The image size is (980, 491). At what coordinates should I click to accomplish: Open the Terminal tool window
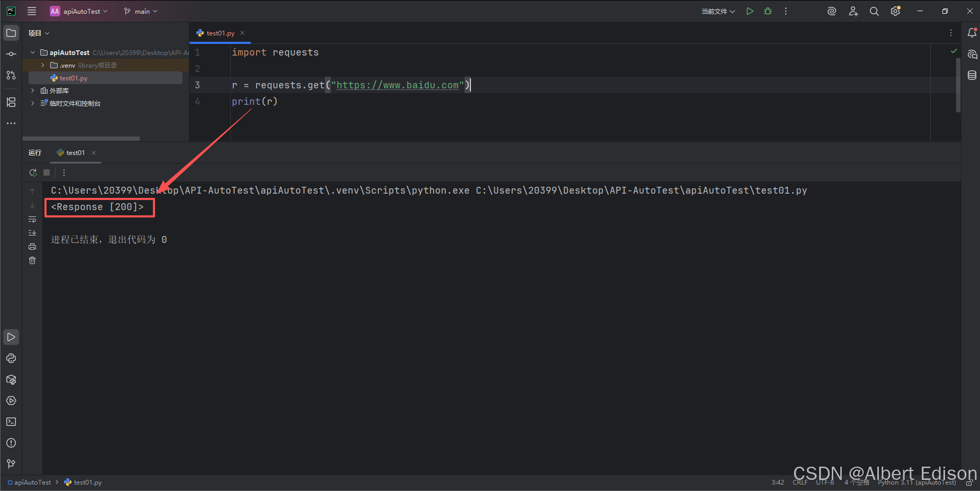point(11,422)
